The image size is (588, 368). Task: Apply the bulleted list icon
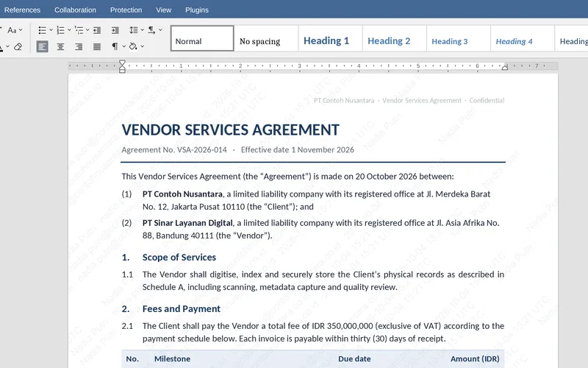coord(42,30)
